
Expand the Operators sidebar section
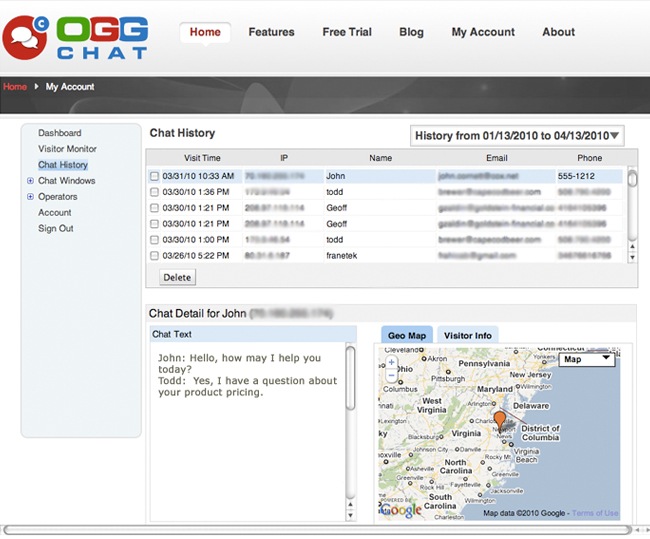(31, 197)
